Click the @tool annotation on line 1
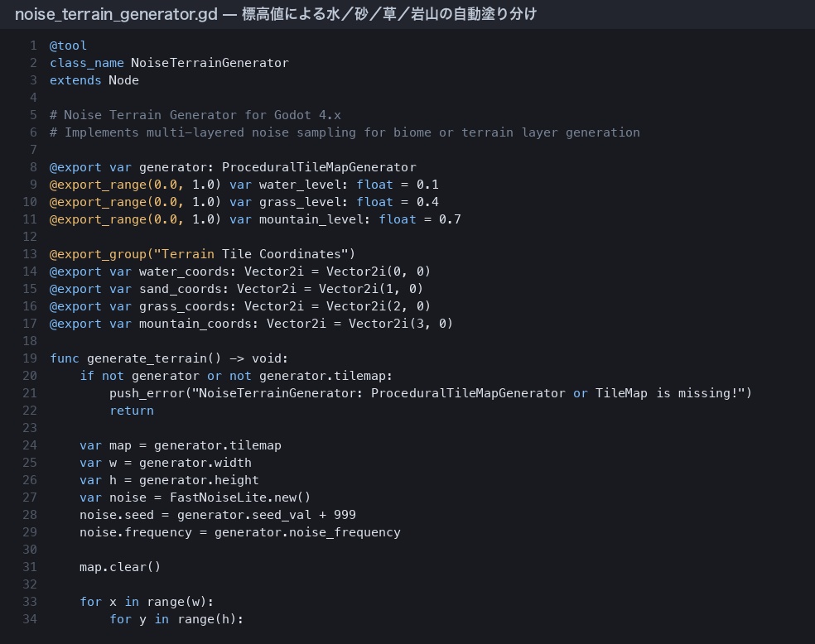 pyautogui.click(x=68, y=46)
